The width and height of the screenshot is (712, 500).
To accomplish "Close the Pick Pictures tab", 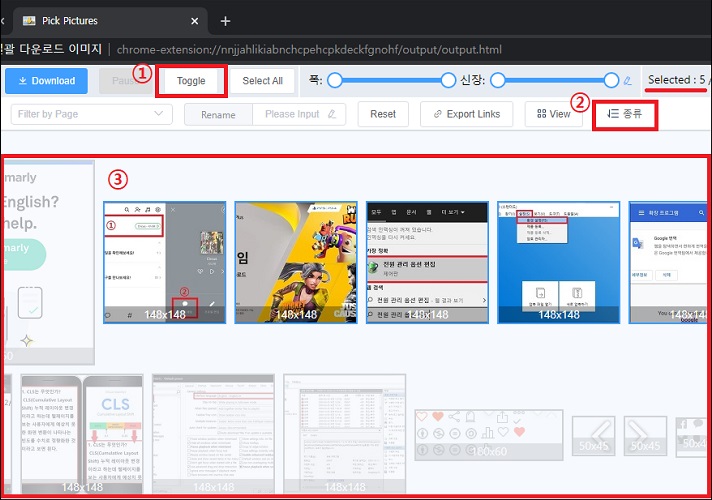I will click(194, 21).
